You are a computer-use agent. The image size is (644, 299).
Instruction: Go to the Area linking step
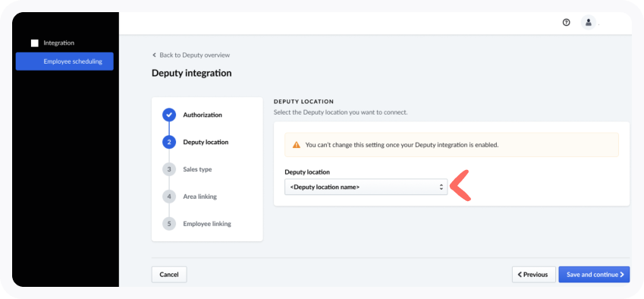point(200,197)
